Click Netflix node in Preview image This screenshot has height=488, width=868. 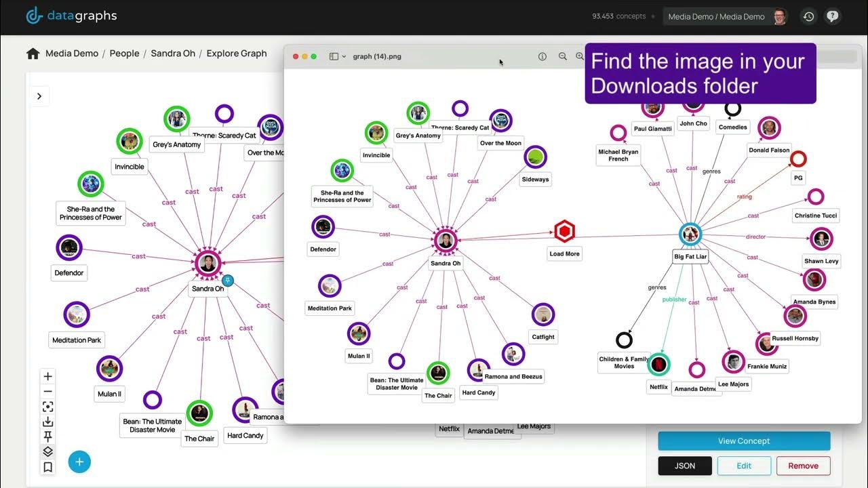pos(658,365)
